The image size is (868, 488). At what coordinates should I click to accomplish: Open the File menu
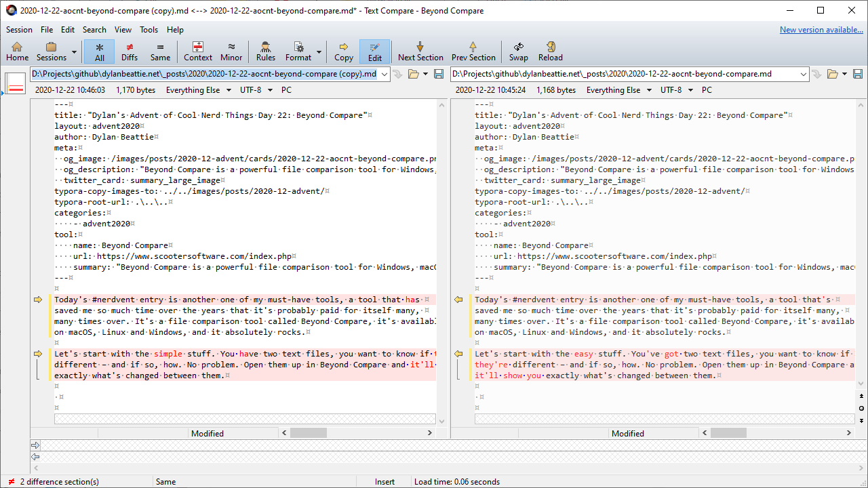click(47, 30)
